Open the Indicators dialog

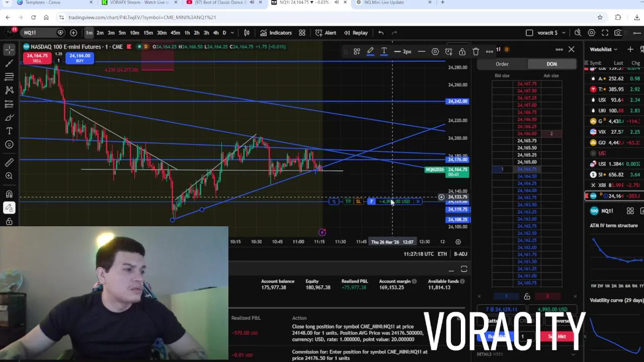275,33
